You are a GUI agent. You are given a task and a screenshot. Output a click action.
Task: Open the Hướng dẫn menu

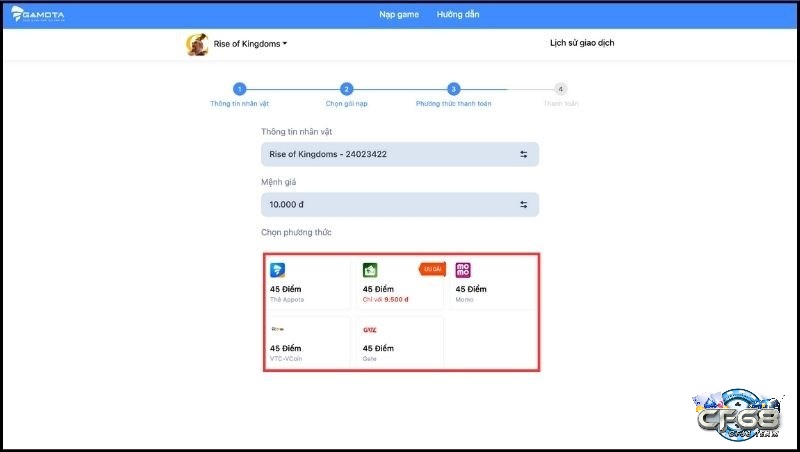click(458, 14)
